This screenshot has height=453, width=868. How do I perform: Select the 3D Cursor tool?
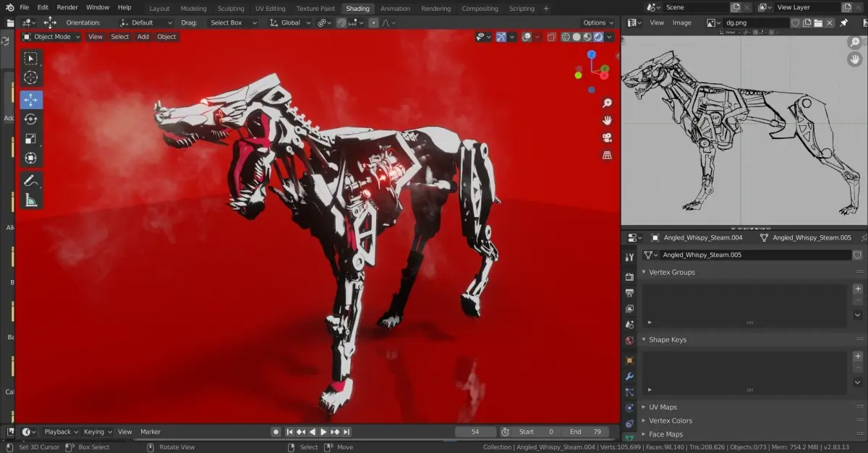coord(31,77)
